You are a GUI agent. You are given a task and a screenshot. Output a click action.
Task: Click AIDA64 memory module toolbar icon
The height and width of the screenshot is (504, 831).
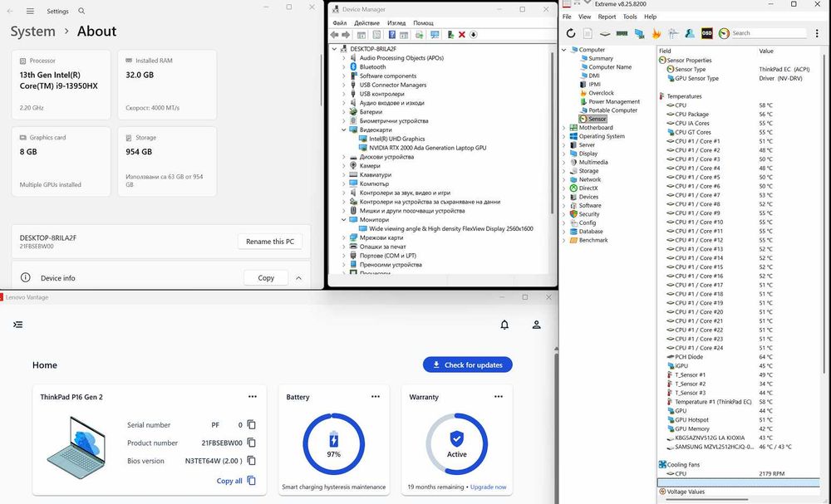click(x=622, y=33)
